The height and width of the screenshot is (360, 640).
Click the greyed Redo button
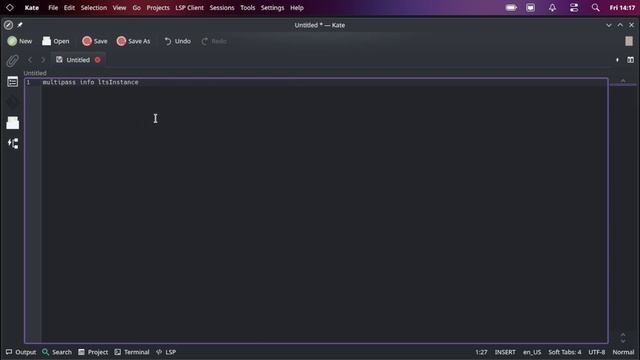coord(214,41)
